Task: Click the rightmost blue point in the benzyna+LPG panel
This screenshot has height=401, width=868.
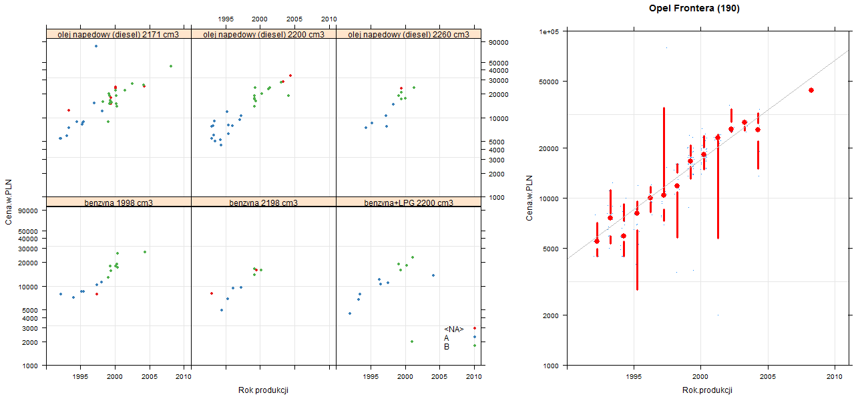Action: (x=433, y=275)
